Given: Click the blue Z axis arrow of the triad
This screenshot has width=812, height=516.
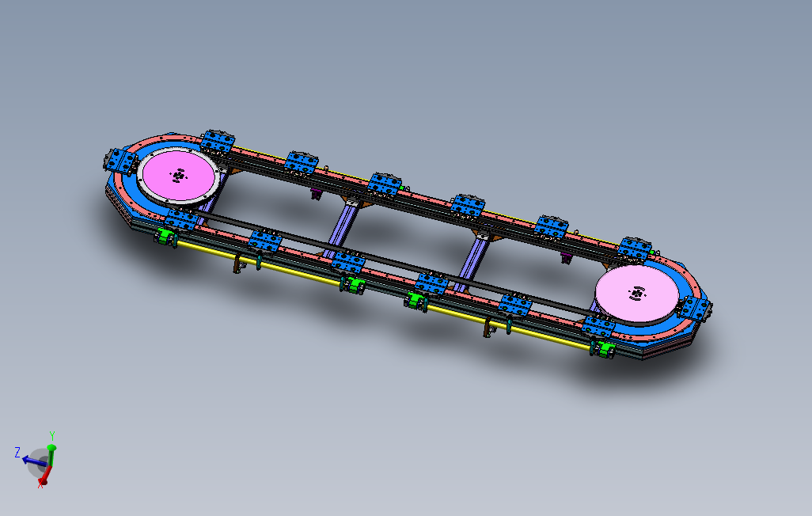Looking at the screenshot, I should [x=33, y=461].
